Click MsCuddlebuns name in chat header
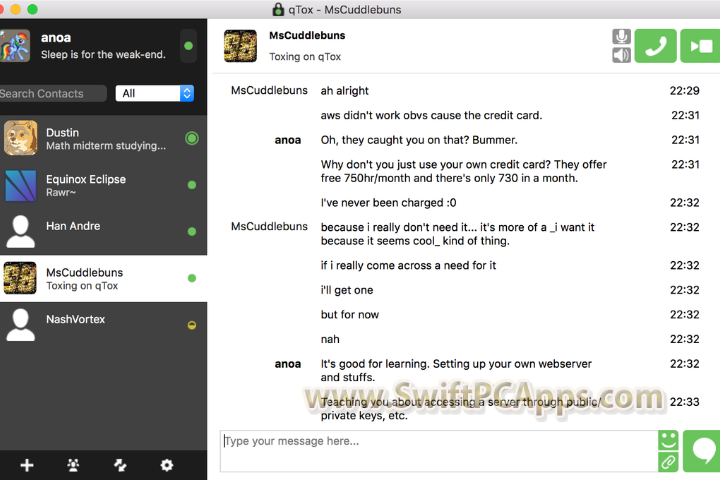The width and height of the screenshot is (720, 480). (307, 35)
